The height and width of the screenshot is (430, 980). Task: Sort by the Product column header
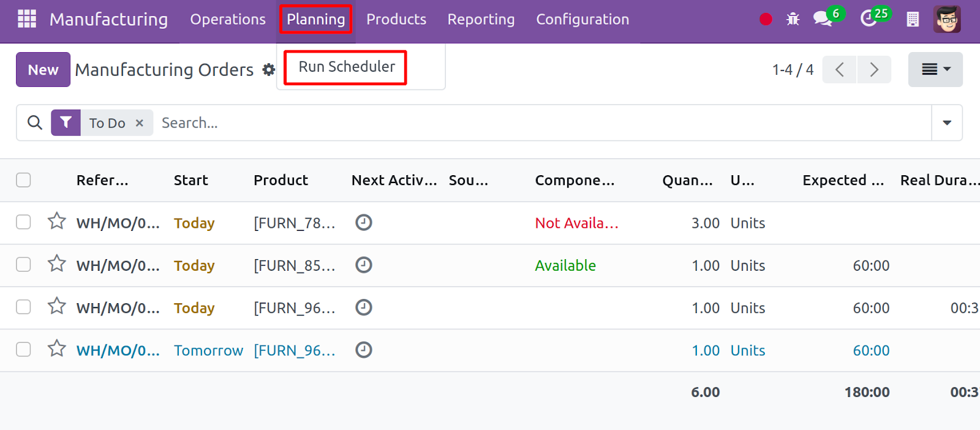coord(281,180)
